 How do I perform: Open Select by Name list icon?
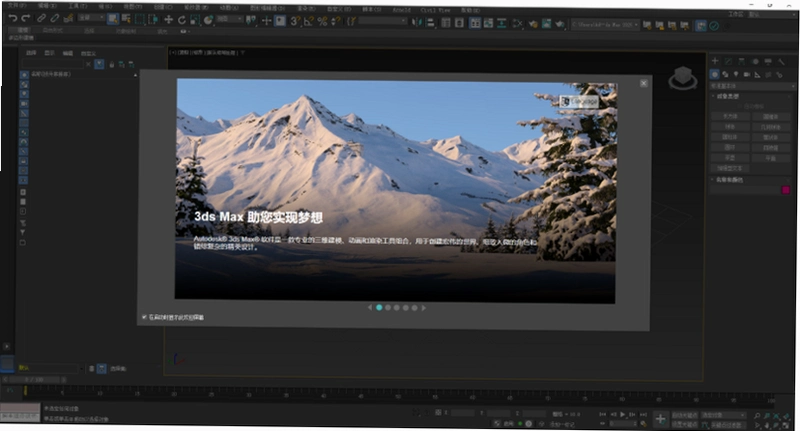click(x=126, y=20)
